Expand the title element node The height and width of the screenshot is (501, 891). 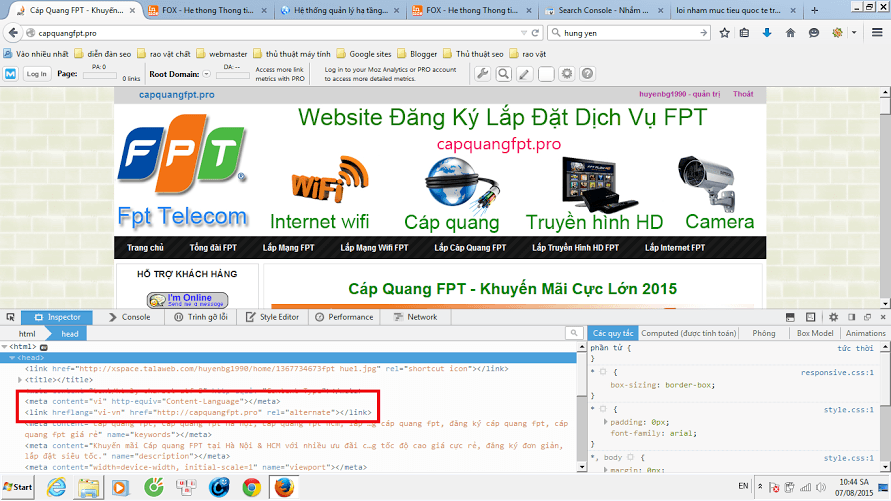click(20, 379)
